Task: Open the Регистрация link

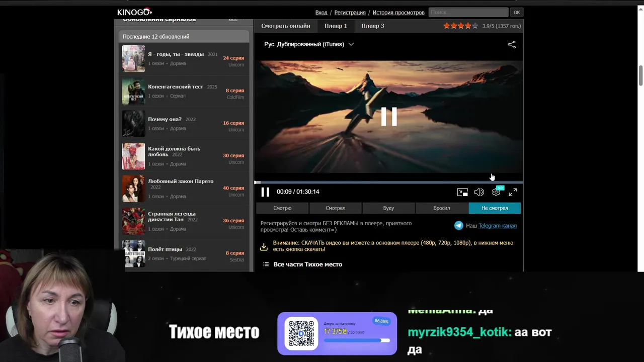Action: click(350, 13)
